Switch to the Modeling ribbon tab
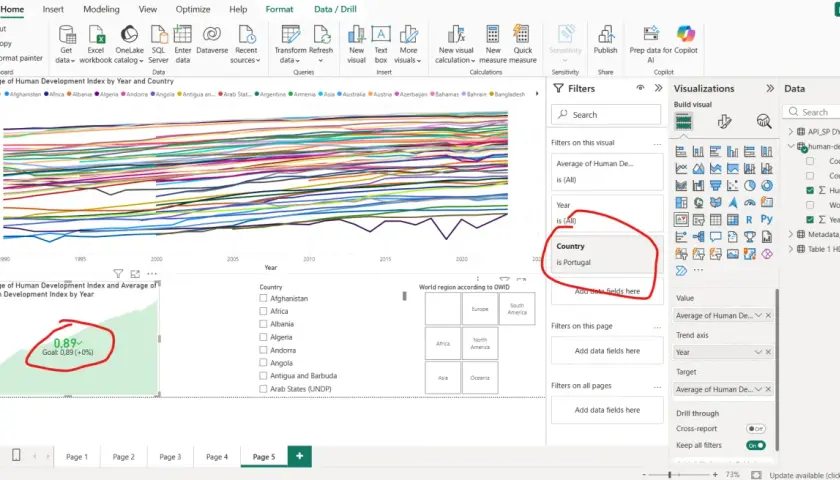Image resolution: width=840 pixels, height=480 pixels. click(101, 9)
